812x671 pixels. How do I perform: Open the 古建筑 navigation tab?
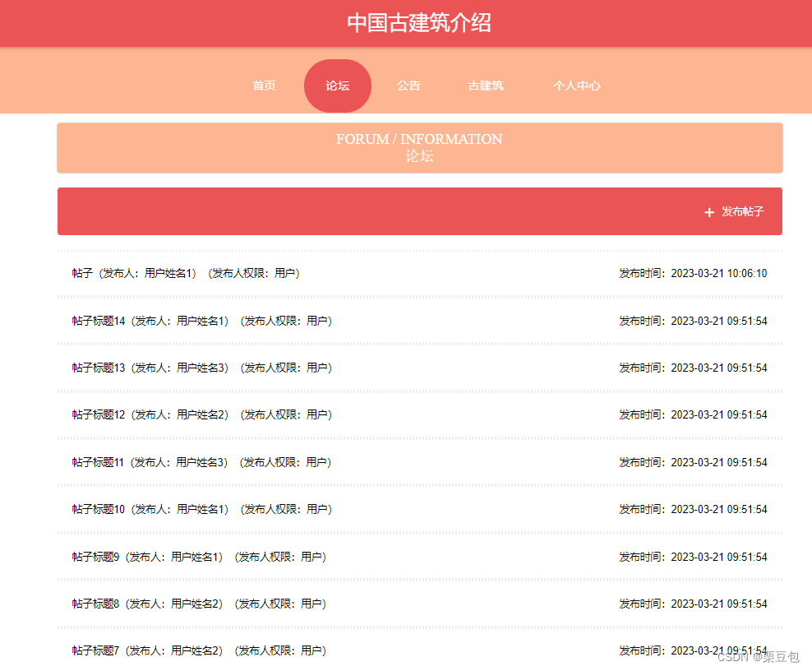pos(486,86)
